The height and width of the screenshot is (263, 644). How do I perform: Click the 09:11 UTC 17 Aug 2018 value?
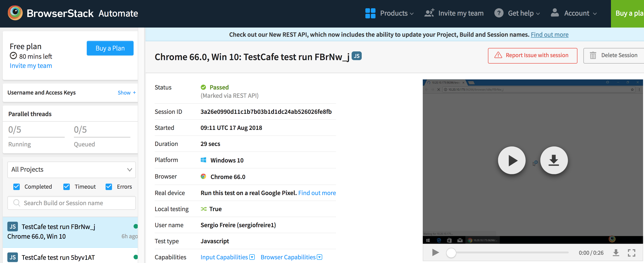click(x=231, y=128)
